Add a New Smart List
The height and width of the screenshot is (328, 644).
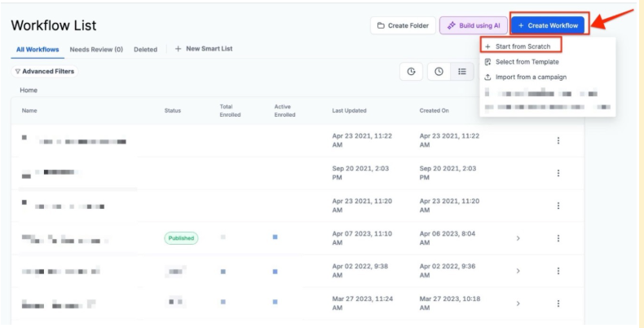(204, 49)
